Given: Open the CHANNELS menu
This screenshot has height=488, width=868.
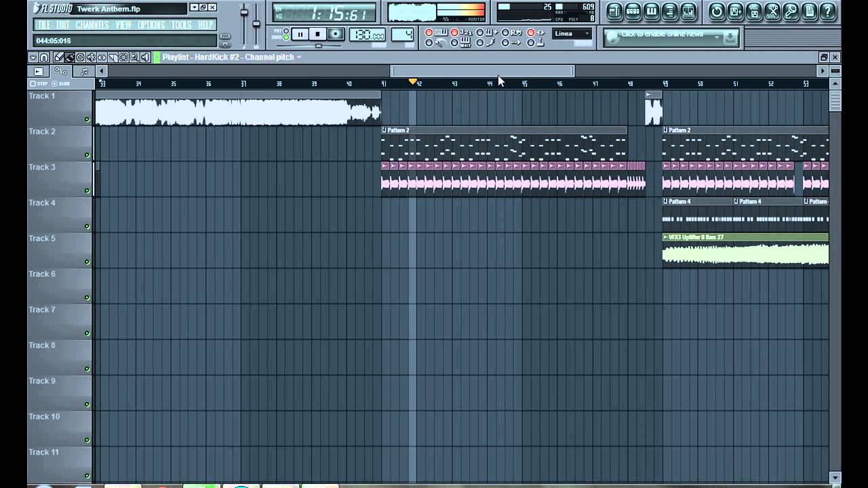Looking at the screenshot, I should [92, 25].
